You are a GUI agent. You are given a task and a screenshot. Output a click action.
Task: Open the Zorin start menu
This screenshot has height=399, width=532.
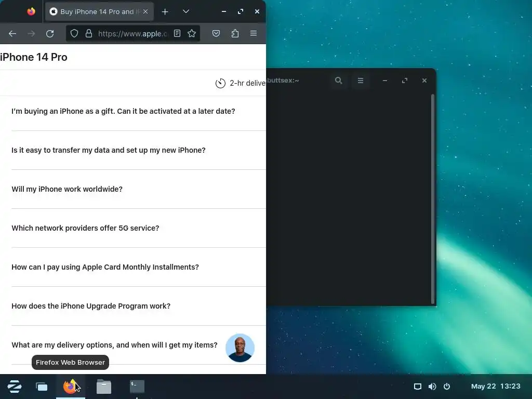(14, 387)
